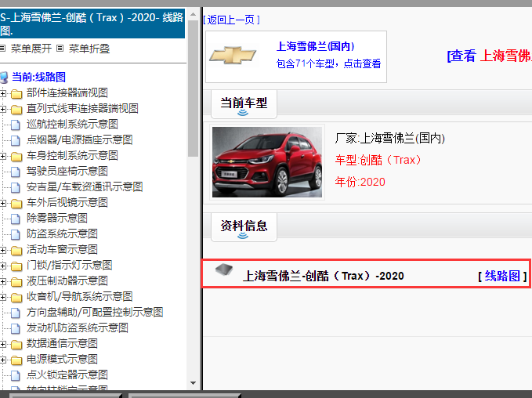Click left panel scrollbar up arrow
532x398 pixels.
coord(193,14)
